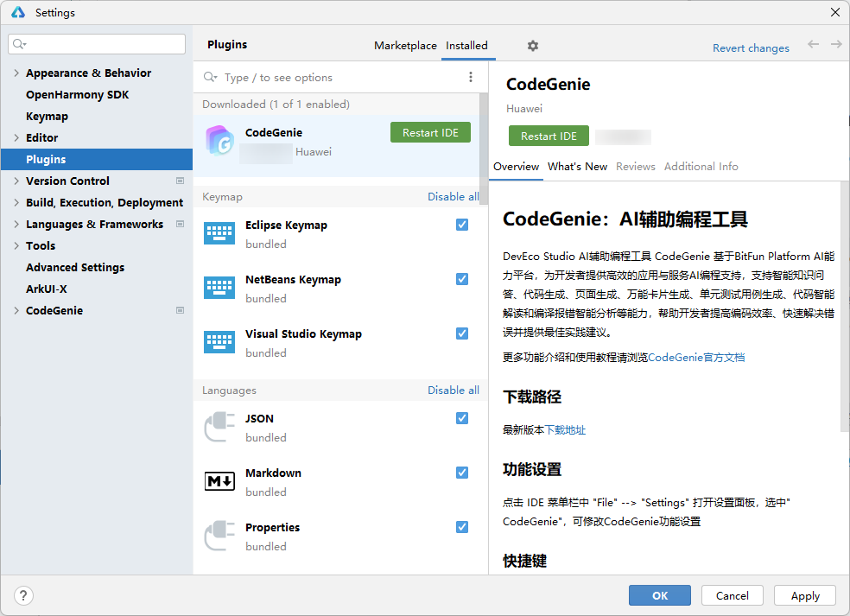This screenshot has height=616, width=850.
Task: Expand the Tools settings node
Action: coord(16,245)
